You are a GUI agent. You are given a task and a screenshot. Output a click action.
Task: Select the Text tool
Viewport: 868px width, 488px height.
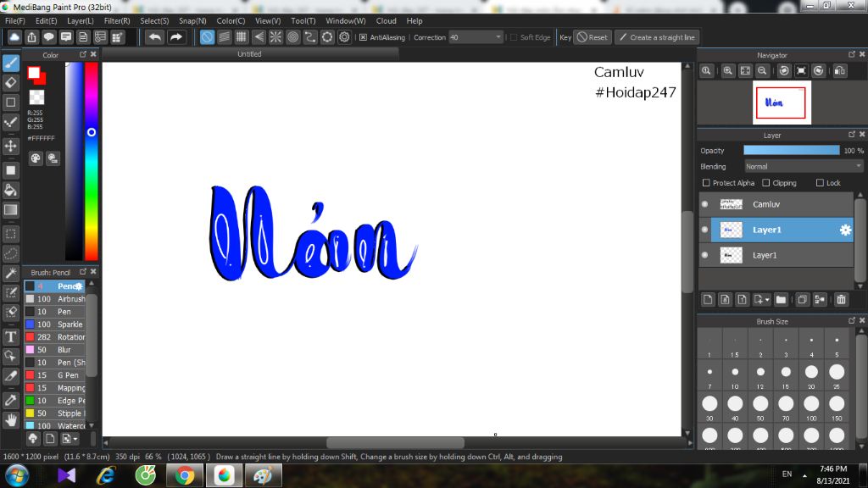click(x=10, y=337)
